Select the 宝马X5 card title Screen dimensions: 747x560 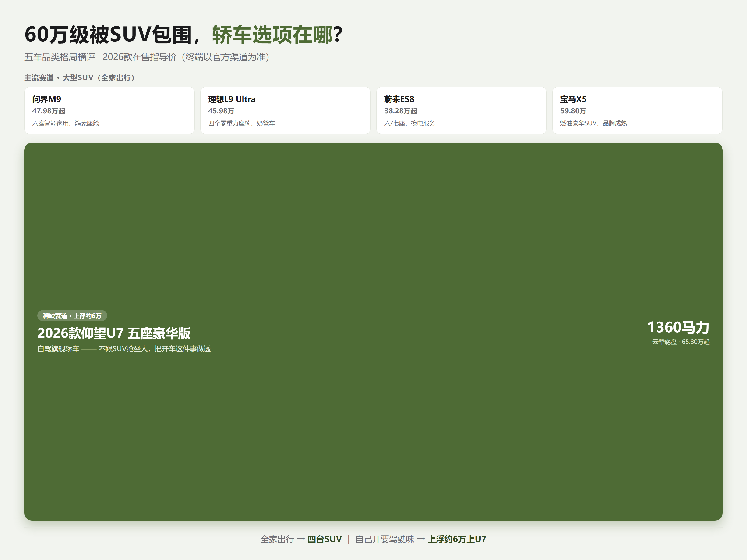tap(573, 99)
